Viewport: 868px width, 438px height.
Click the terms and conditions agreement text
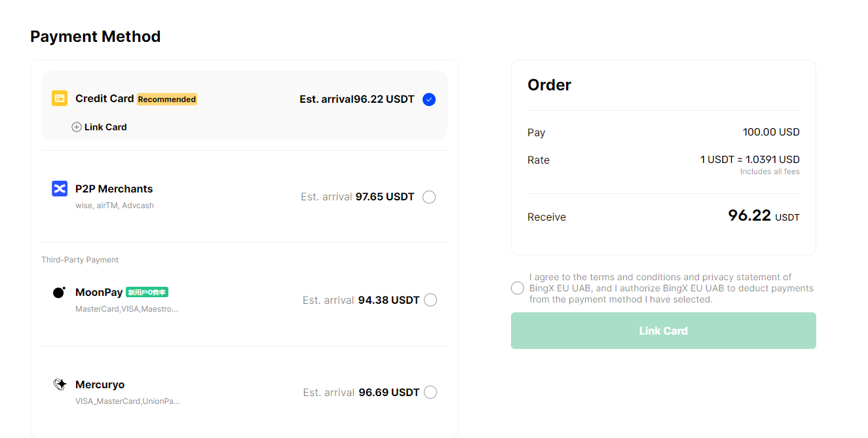671,288
